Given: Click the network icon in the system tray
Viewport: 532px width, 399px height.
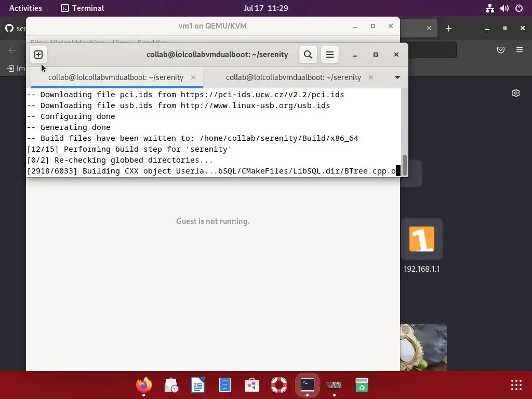Looking at the screenshot, I should (x=489, y=8).
